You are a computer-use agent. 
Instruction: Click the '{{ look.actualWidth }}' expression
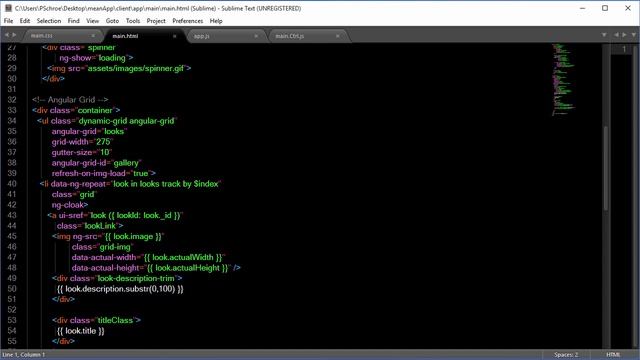pyautogui.click(x=183, y=257)
